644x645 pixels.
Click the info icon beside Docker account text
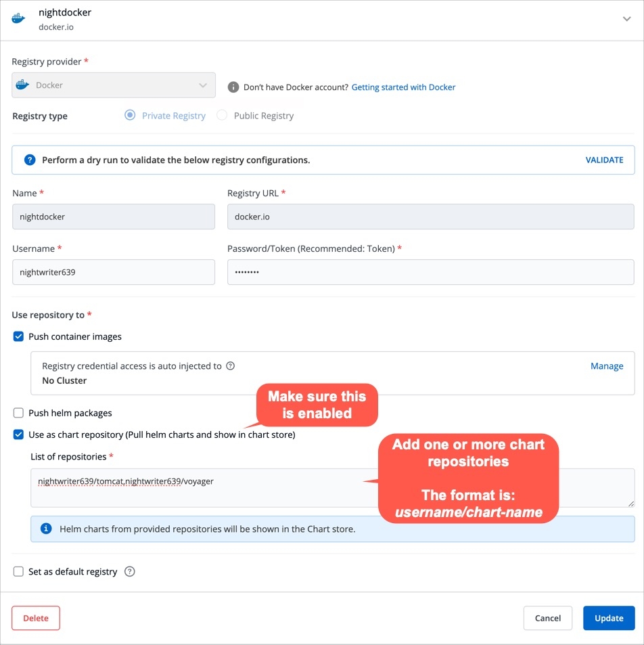point(233,87)
